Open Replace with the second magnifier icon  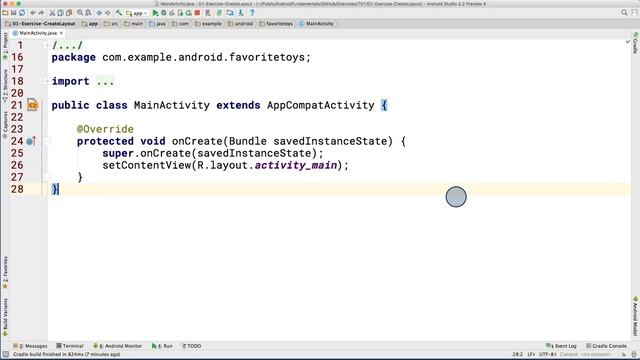click(x=88, y=13)
